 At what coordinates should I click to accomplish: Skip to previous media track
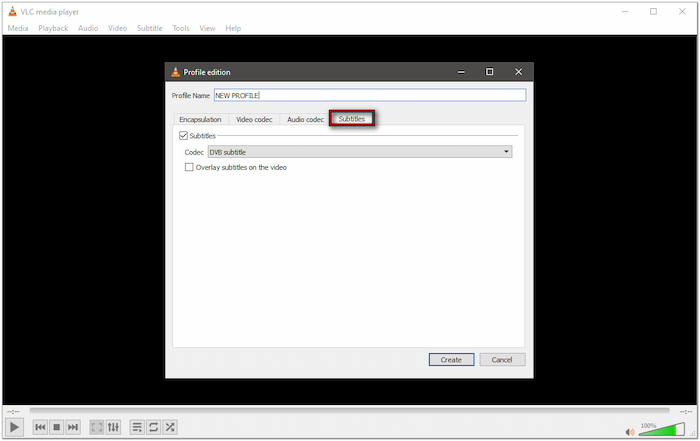40,427
